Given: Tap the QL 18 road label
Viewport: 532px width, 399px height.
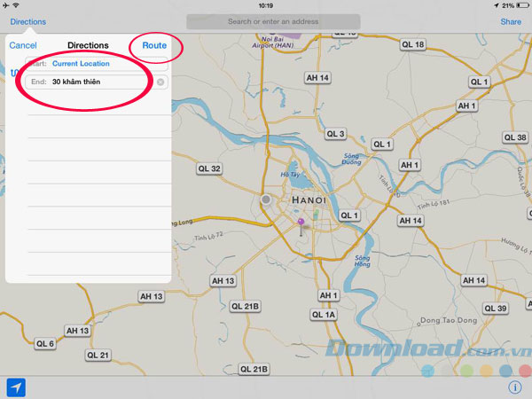Looking at the screenshot, I should [412, 44].
